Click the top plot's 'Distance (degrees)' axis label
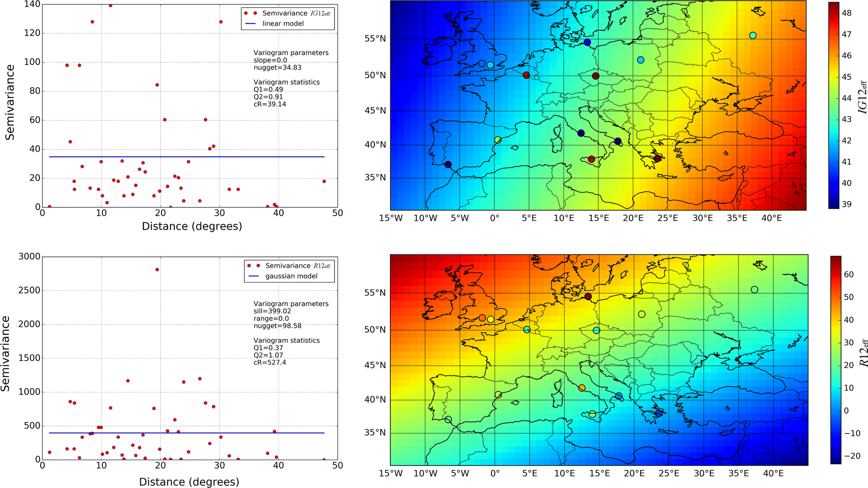Image resolution: width=868 pixels, height=488 pixels. 192,227
